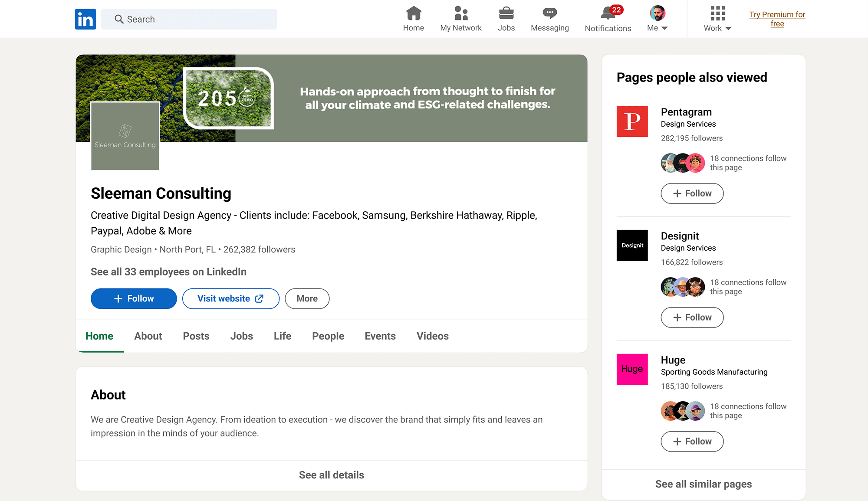Open the Messaging icon

tap(549, 14)
